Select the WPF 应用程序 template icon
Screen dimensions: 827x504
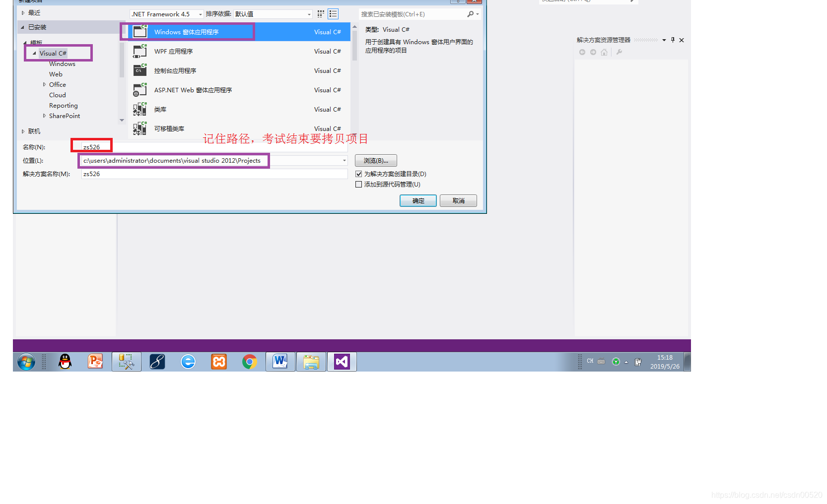point(140,51)
